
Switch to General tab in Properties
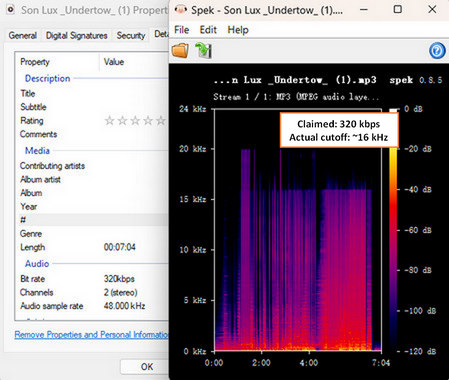coord(23,35)
